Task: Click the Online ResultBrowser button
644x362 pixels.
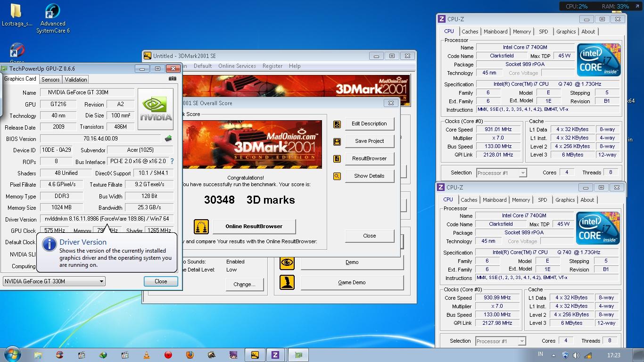Action: click(254, 226)
